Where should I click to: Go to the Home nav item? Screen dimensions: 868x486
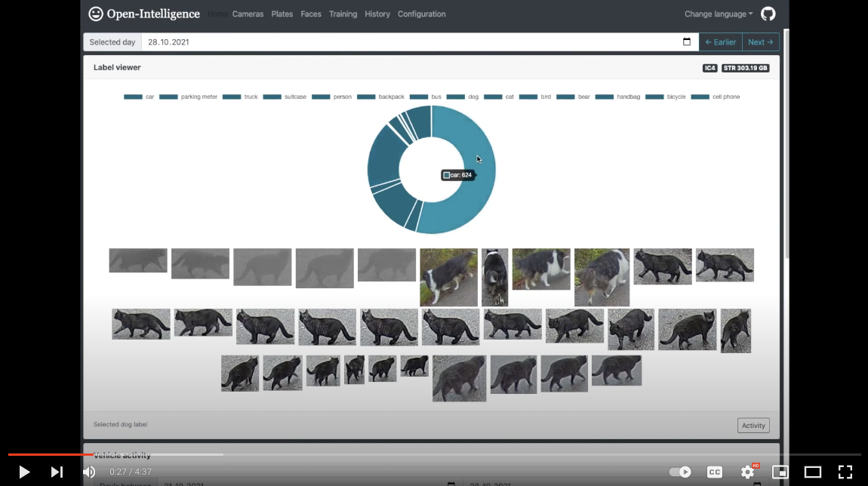217,14
